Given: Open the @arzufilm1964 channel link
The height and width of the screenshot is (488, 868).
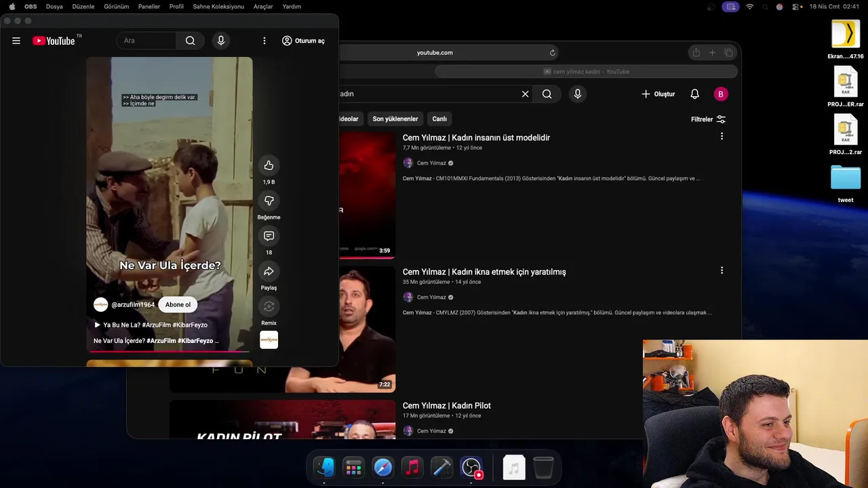Looking at the screenshot, I should coord(133,305).
